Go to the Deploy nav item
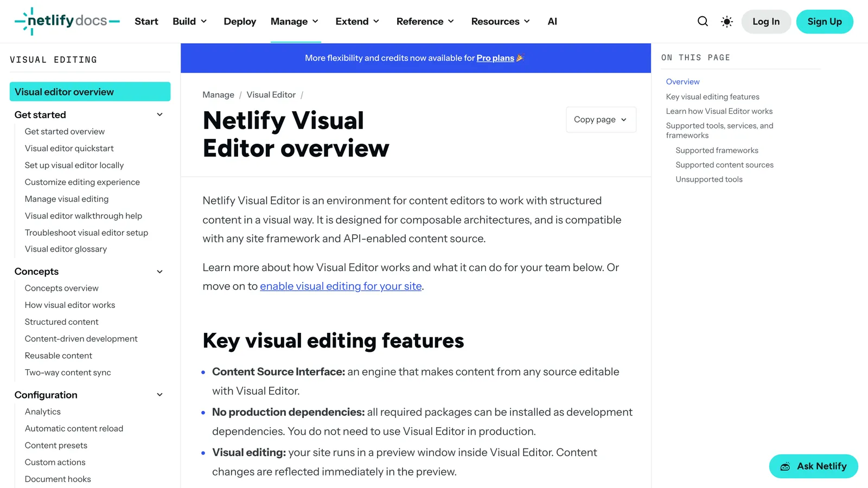Viewport: 868px width, 488px height. pos(240,21)
